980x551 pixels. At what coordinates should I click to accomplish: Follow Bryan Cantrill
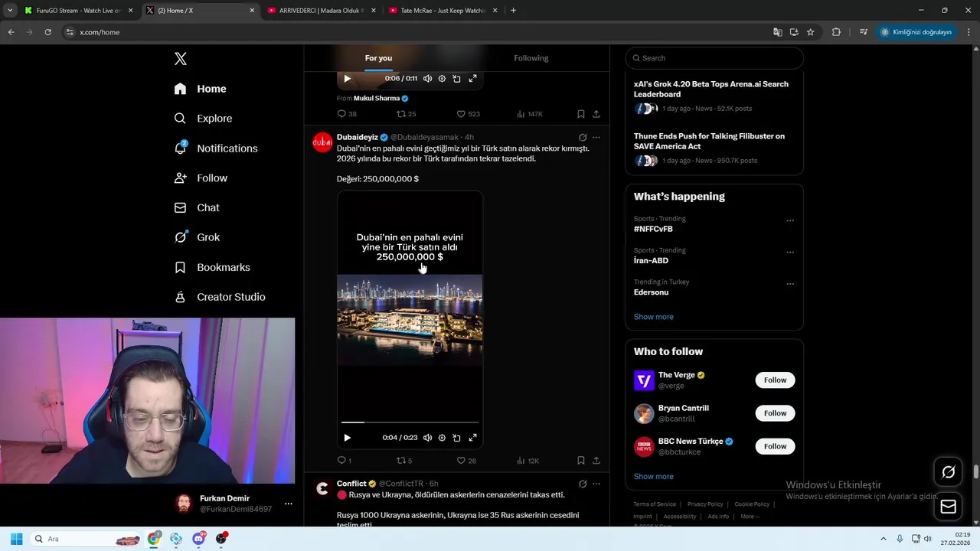(x=775, y=413)
